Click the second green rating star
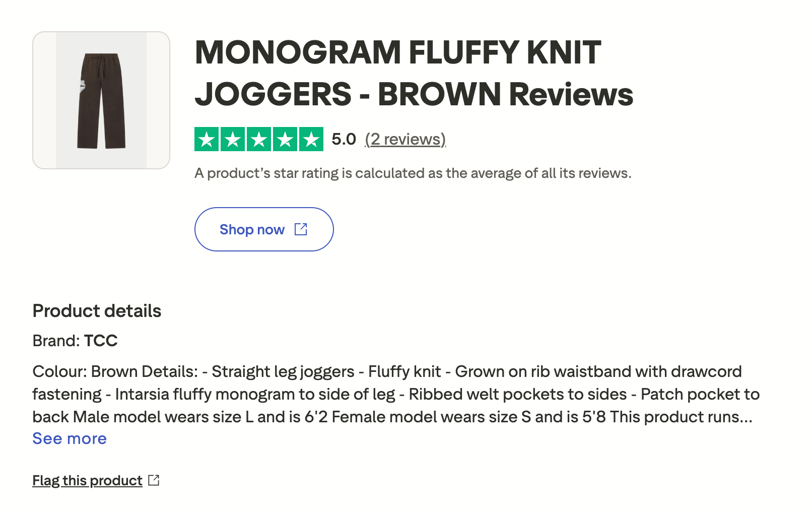The height and width of the screenshot is (513, 812). (233, 139)
